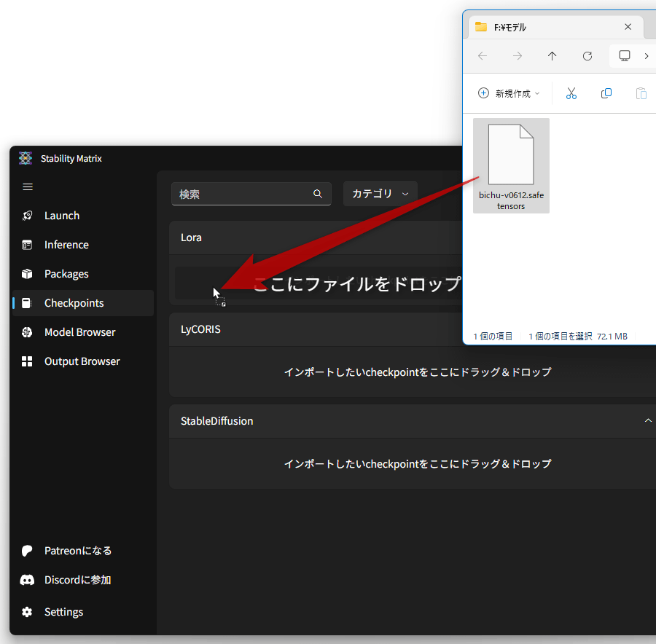
Task: Click the 1 個の項目を選択 72.1 MB status
Action: [578, 337]
